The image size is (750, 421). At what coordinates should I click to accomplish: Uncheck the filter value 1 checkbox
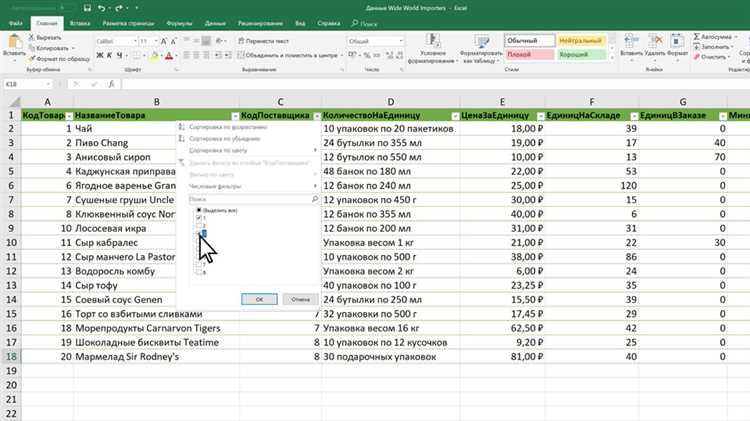click(199, 218)
